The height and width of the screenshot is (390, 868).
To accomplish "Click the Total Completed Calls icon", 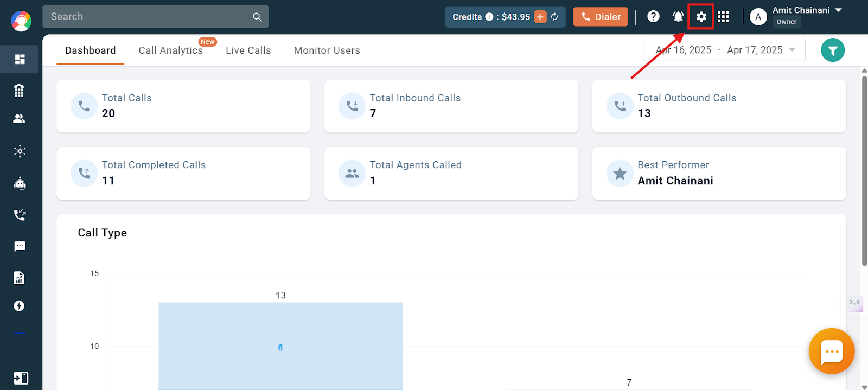I will [x=84, y=173].
